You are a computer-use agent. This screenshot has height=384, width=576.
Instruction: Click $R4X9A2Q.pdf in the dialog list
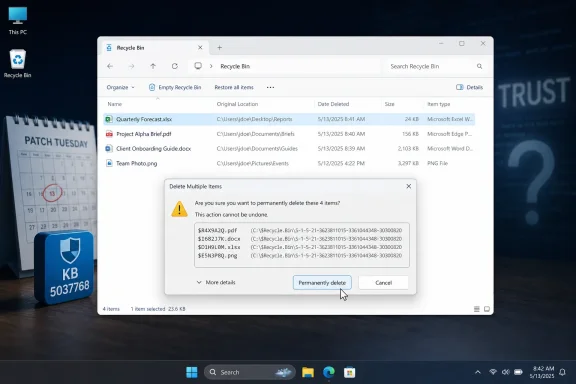tap(217, 230)
